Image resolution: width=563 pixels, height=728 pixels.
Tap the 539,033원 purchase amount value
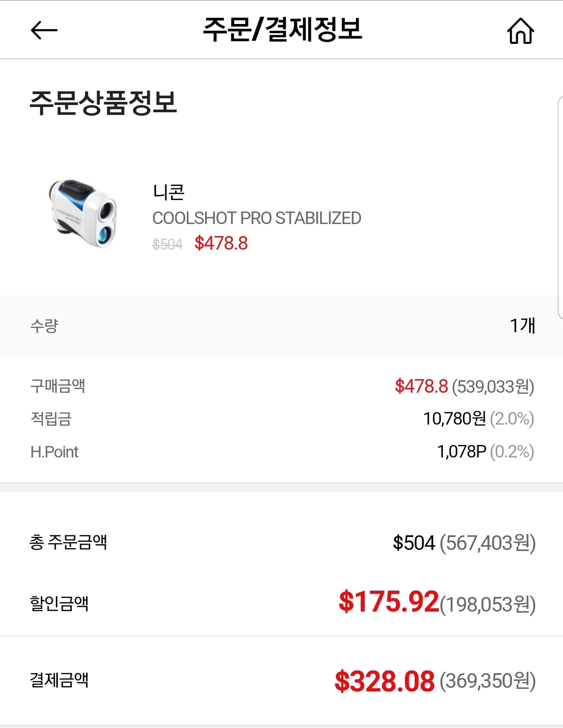click(493, 386)
